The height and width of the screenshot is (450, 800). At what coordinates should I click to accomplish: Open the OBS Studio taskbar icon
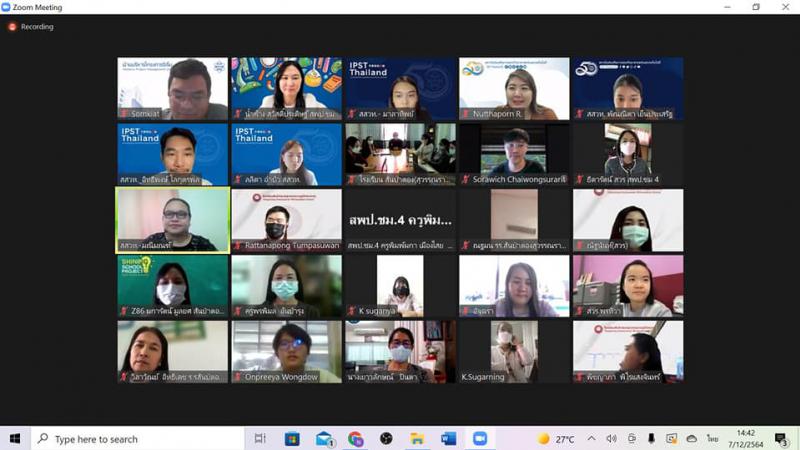click(x=386, y=439)
